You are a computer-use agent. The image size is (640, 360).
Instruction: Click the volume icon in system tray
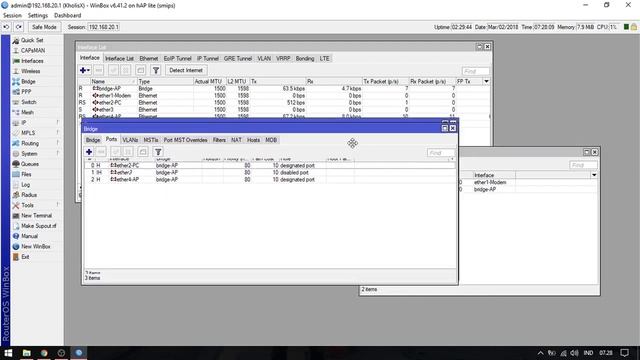(x=574, y=353)
